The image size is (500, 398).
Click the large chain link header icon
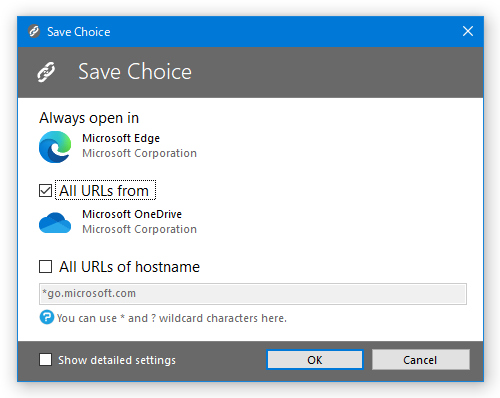(46, 72)
